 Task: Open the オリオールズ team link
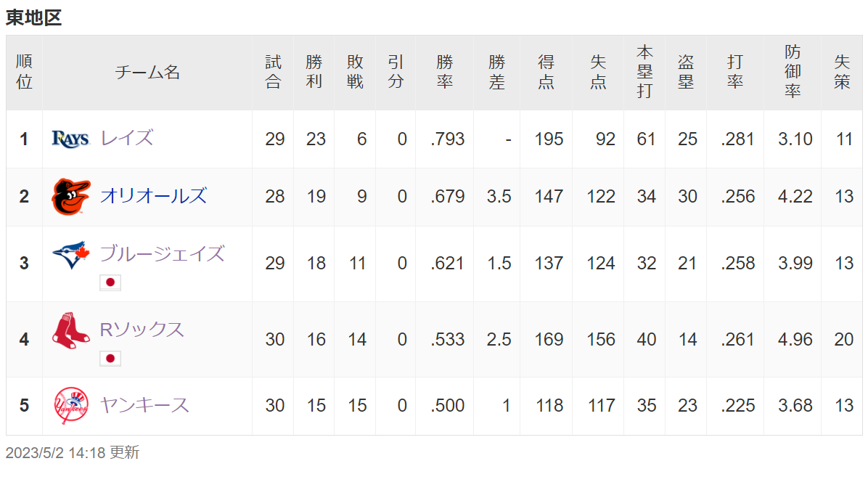coord(153,196)
